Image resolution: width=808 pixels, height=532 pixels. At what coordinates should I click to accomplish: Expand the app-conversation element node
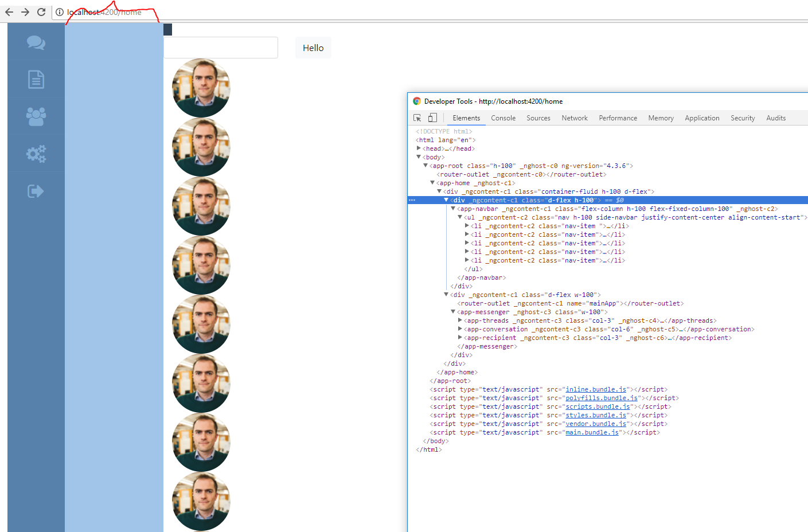click(x=460, y=329)
